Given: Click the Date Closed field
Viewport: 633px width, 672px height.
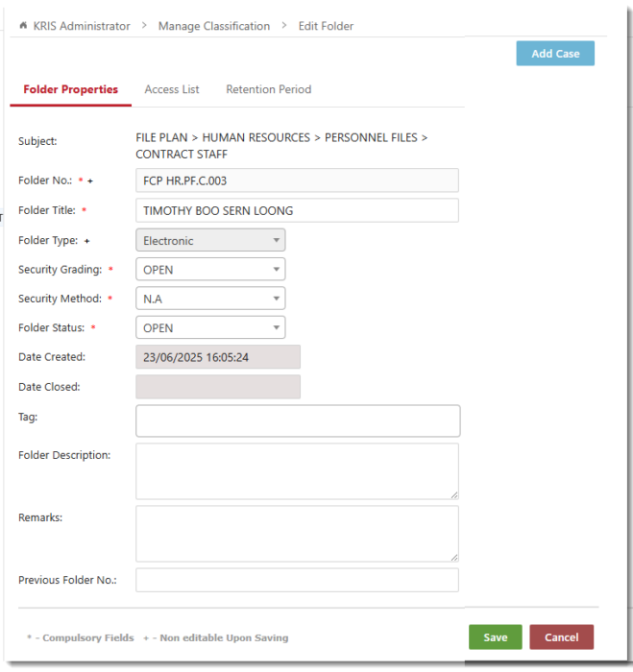Looking at the screenshot, I should point(218,387).
